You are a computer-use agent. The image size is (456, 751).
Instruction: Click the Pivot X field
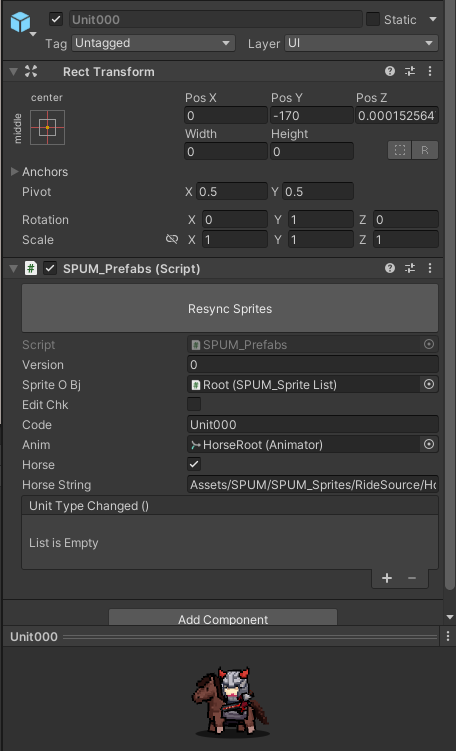(232, 192)
